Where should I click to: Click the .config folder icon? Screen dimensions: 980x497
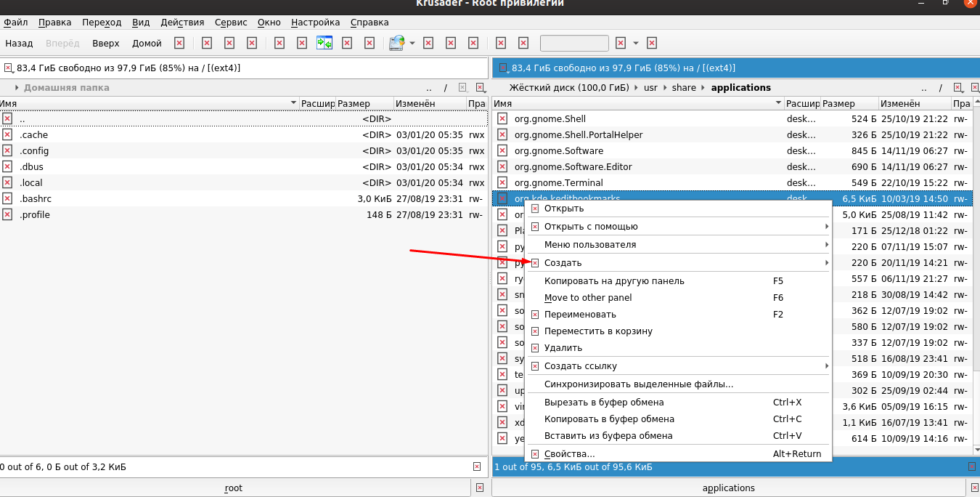[7, 151]
